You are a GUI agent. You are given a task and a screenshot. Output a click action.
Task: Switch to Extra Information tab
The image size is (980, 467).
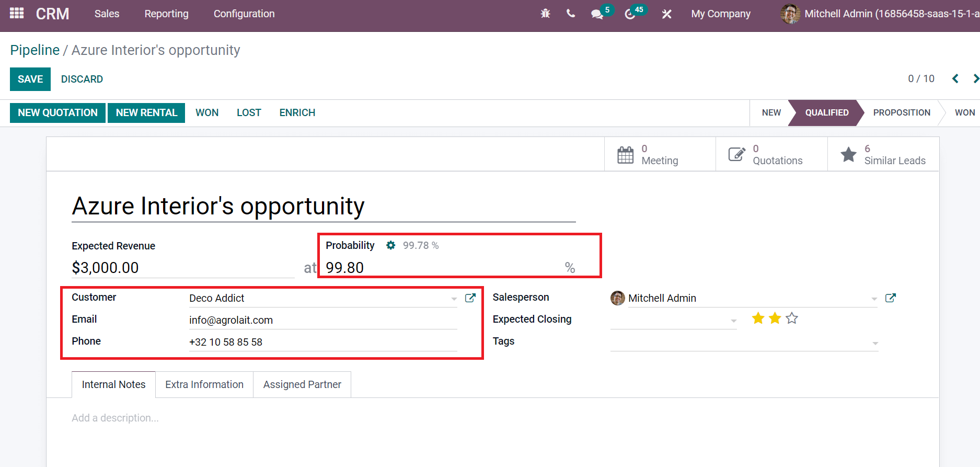coord(204,384)
